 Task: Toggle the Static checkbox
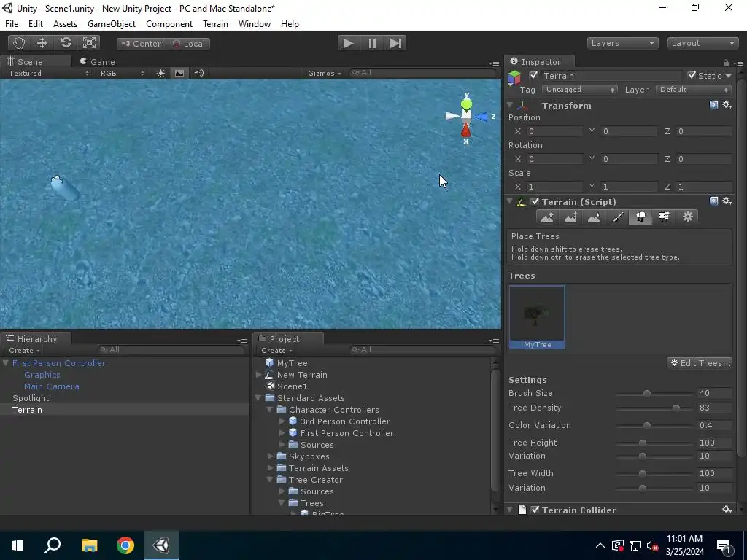click(692, 75)
